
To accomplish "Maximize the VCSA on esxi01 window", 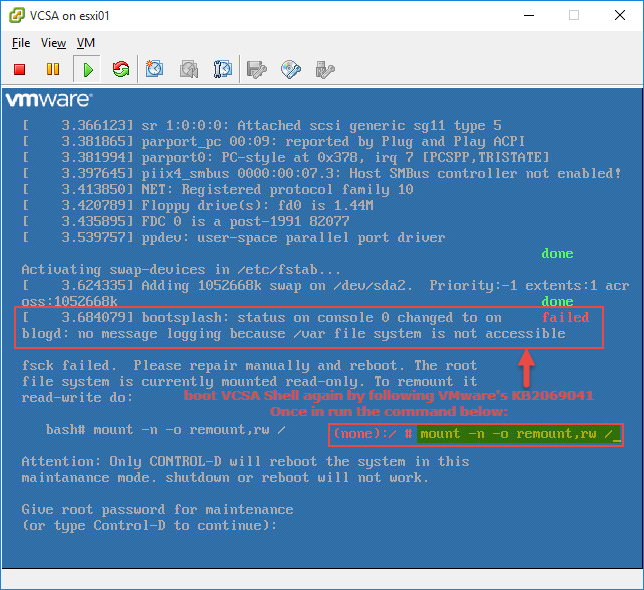I will pos(574,16).
